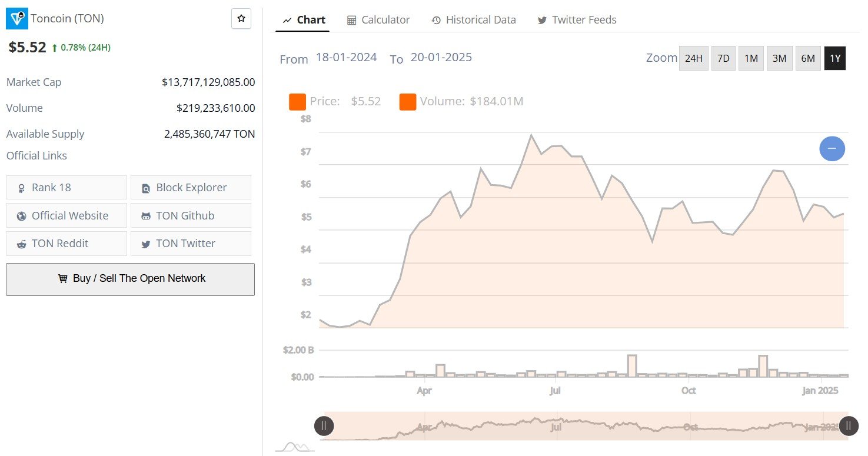Add Toncoin to favorites with star button

tap(241, 19)
